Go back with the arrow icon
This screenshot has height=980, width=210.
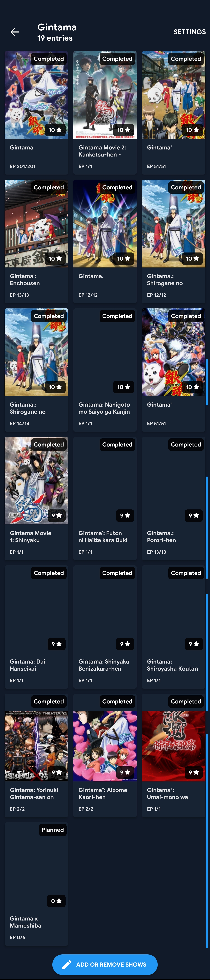[x=14, y=32]
